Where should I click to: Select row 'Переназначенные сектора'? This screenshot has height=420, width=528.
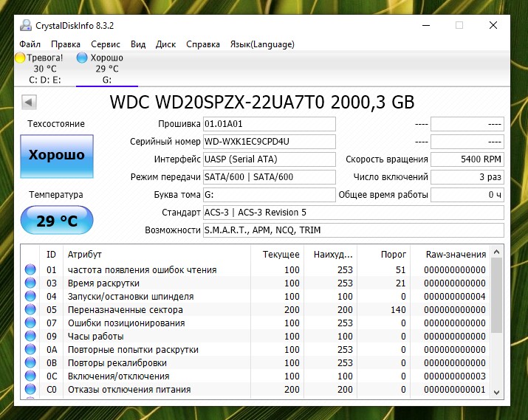tap(256, 309)
